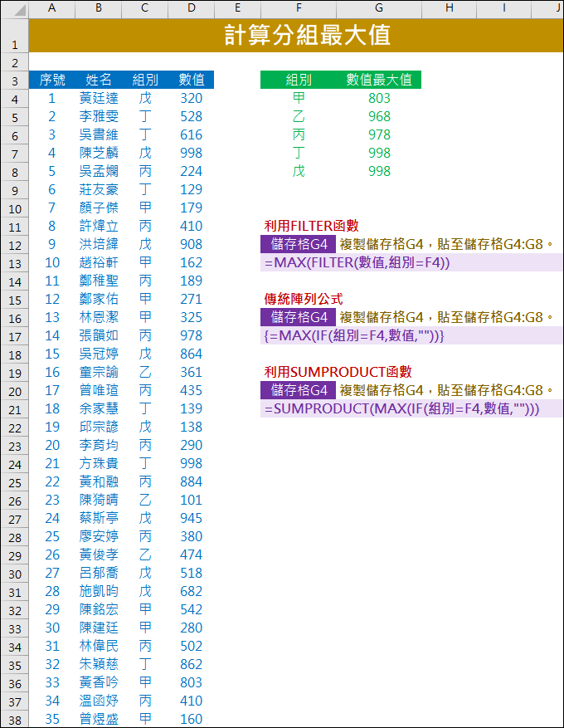Click the green 丁 cell in column F
564x728 pixels.
299,153
